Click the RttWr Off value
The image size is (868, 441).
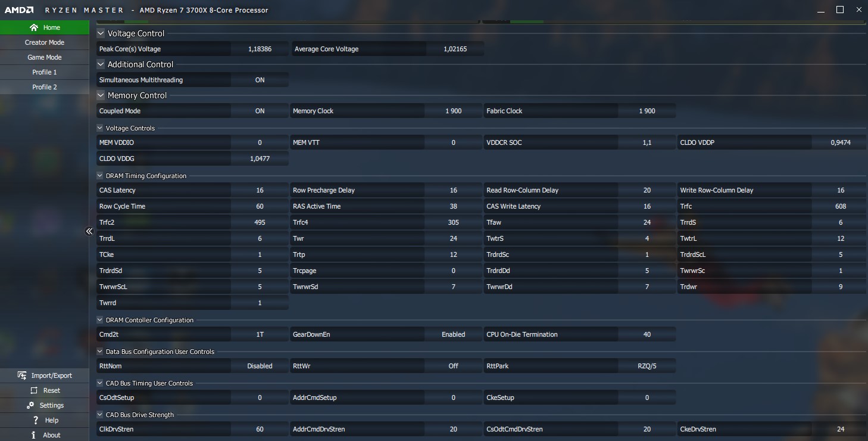coord(453,366)
